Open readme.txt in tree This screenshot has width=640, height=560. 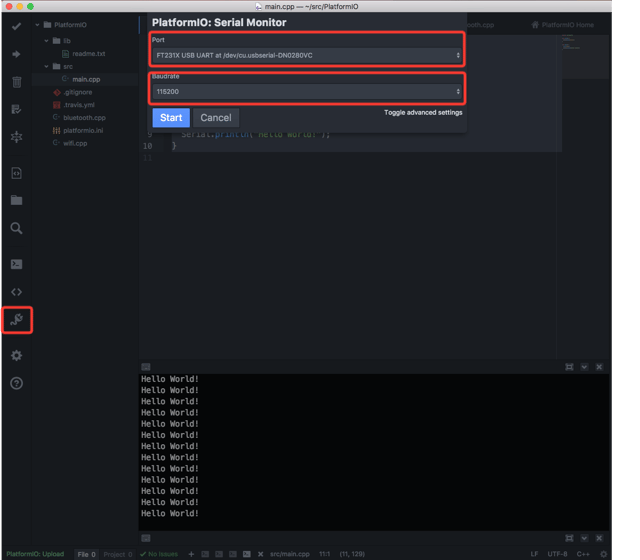click(x=89, y=53)
